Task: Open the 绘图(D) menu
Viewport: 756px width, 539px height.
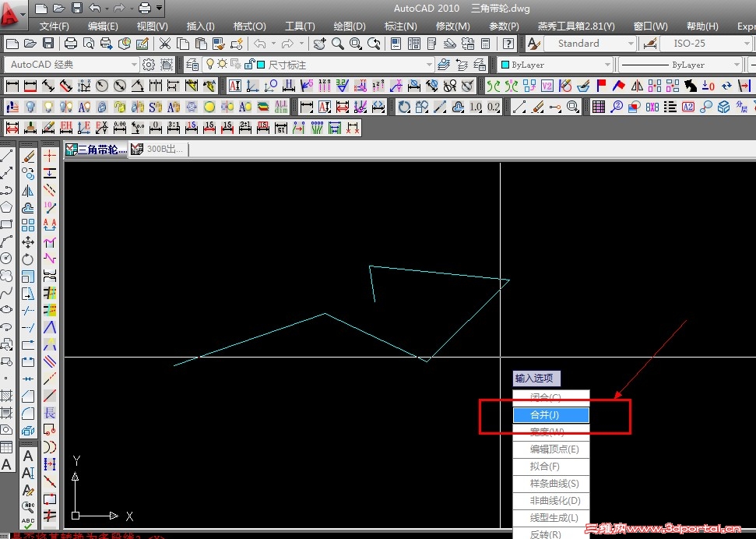Action: (x=350, y=26)
